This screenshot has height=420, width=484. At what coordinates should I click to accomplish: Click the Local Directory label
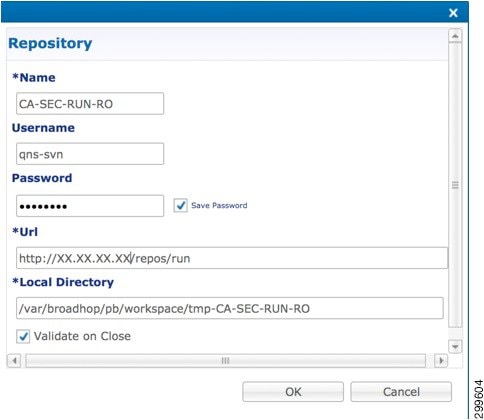[x=63, y=282]
